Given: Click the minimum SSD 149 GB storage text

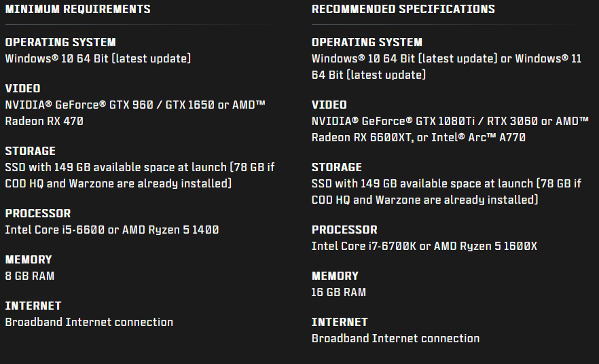Looking at the screenshot, I should pyautogui.click(x=140, y=176).
